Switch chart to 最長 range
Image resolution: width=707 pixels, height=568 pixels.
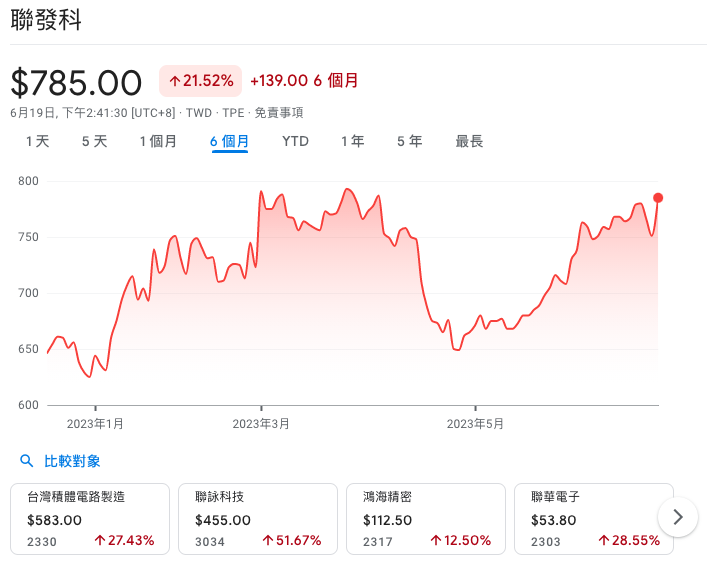click(x=469, y=142)
